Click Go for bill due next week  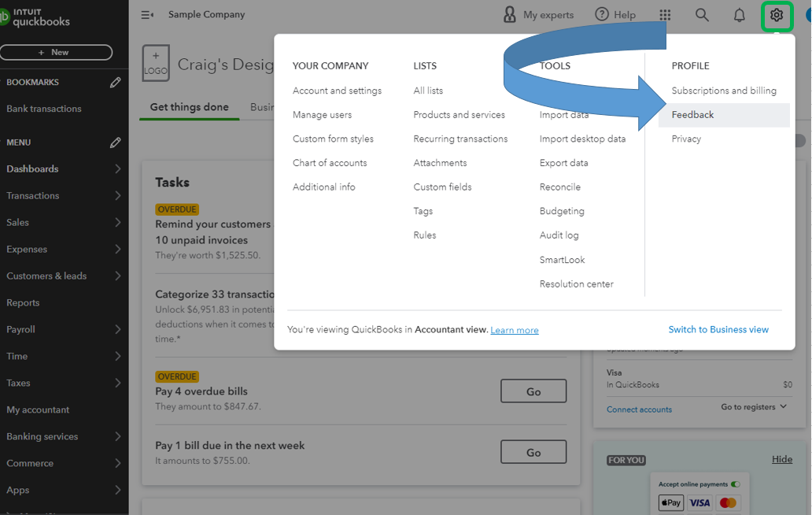click(x=533, y=452)
